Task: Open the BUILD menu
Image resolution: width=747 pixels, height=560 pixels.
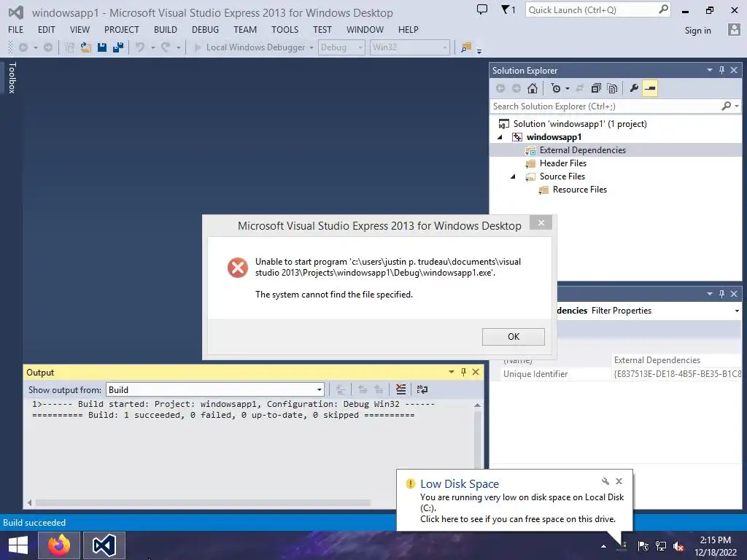Action: [x=166, y=29]
